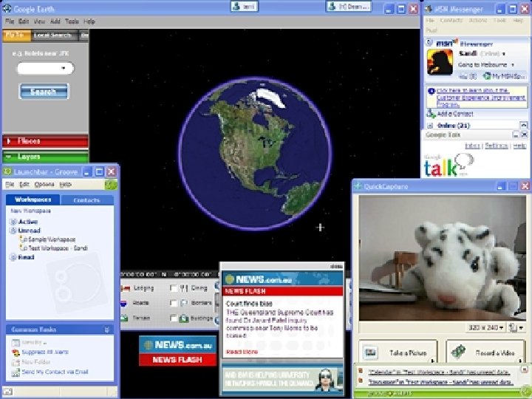Click the Lodging bed icon
The image size is (532, 399).
click(126, 288)
